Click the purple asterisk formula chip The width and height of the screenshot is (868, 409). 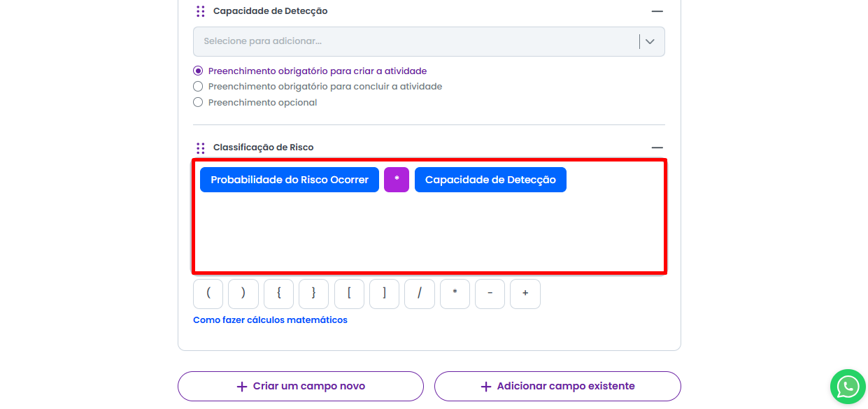(397, 180)
